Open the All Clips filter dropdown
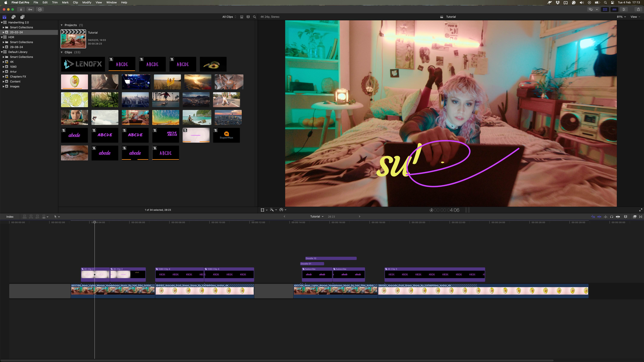644x362 pixels. pos(229,17)
